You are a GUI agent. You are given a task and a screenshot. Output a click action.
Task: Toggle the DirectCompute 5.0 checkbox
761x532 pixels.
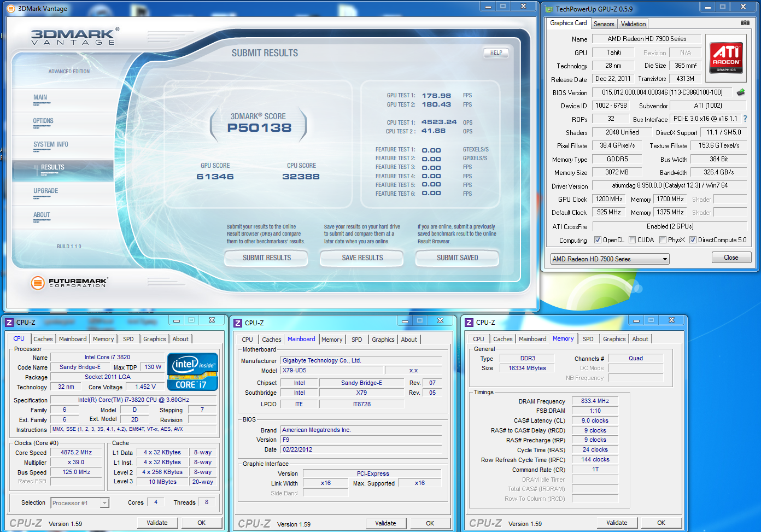pyautogui.click(x=693, y=240)
